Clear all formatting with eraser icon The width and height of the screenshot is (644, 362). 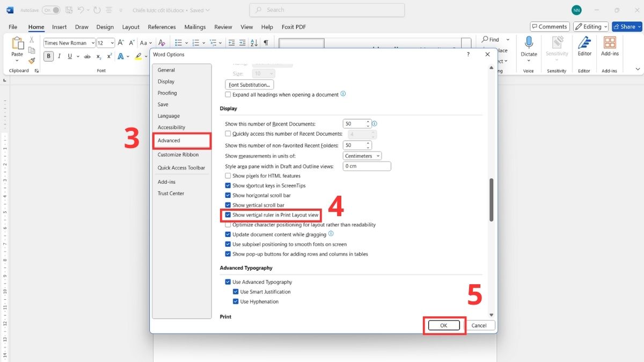pyautogui.click(x=162, y=43)
